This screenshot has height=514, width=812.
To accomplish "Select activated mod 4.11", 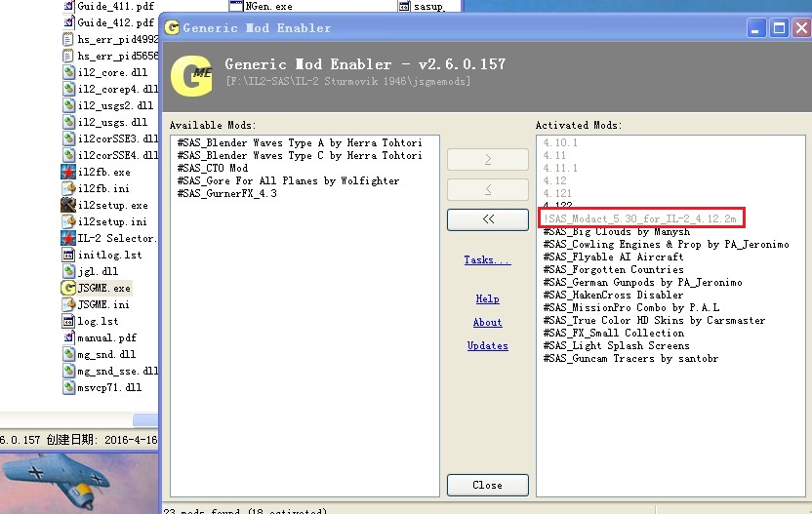I will coord(554,155).
